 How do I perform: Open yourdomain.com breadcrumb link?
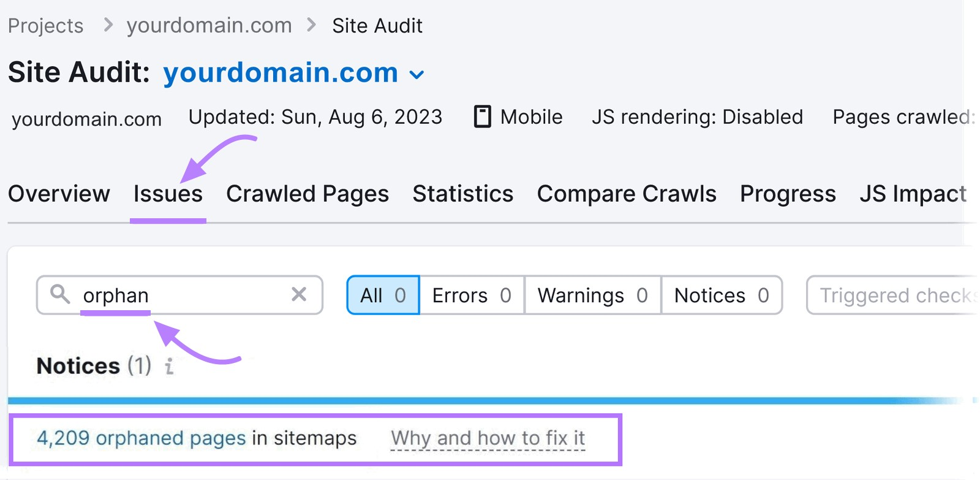[x=209, y=26]
